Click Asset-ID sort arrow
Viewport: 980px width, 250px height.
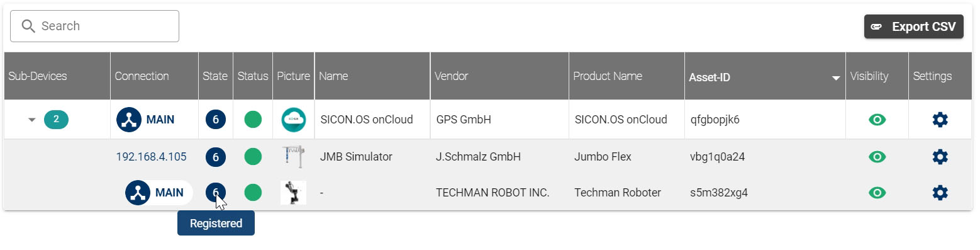point(836,78)
